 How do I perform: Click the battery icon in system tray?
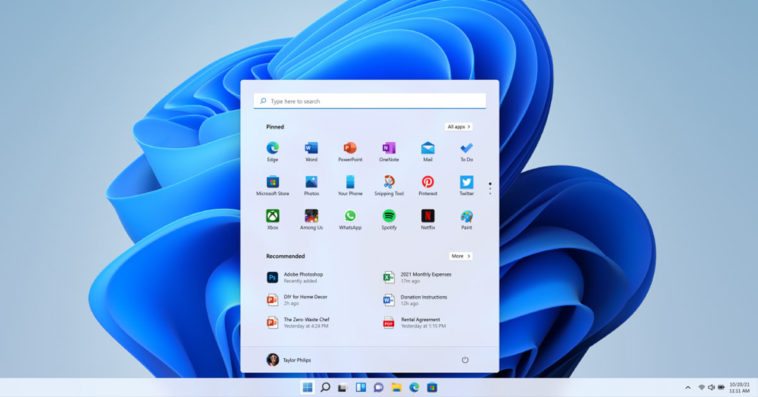[x=721, y=387]
